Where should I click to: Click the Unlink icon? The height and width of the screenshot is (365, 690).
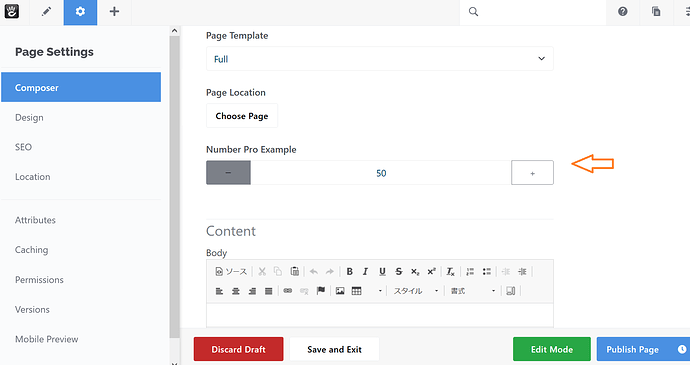coord(304,291)
